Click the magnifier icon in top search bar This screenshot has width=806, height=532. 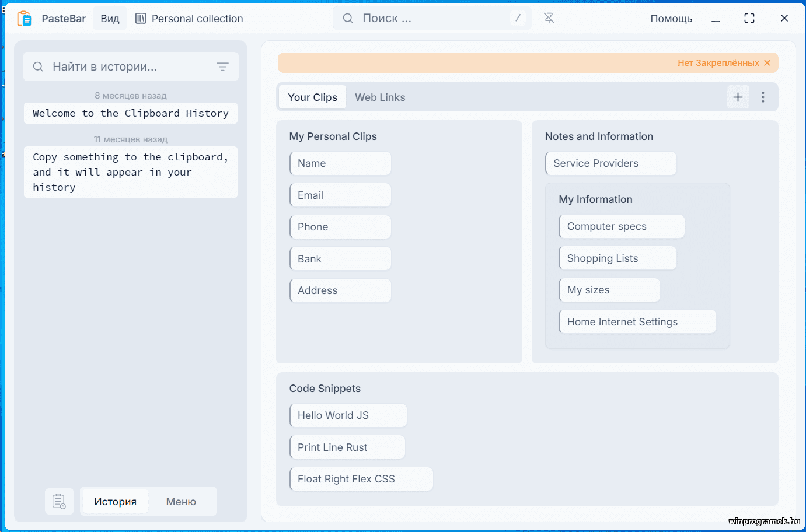[x=348, y=18]
